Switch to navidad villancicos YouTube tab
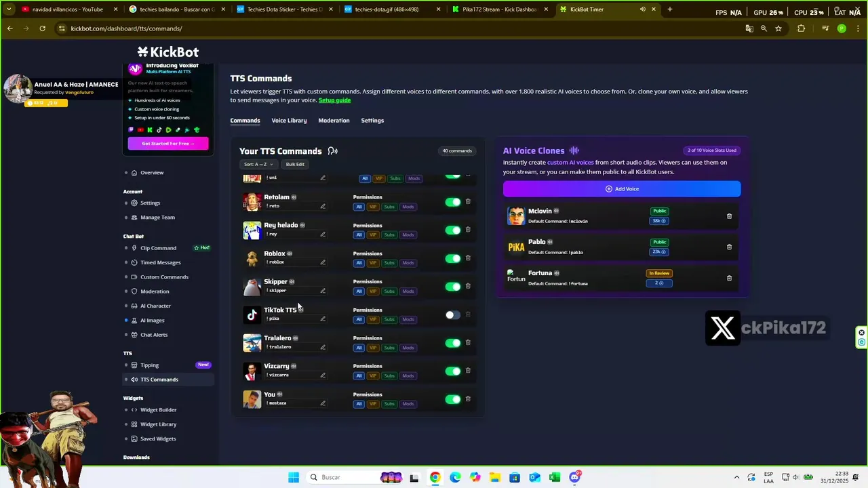Image resolution: width=868 pixels, height=488 pixels. [x=68, y=9]
